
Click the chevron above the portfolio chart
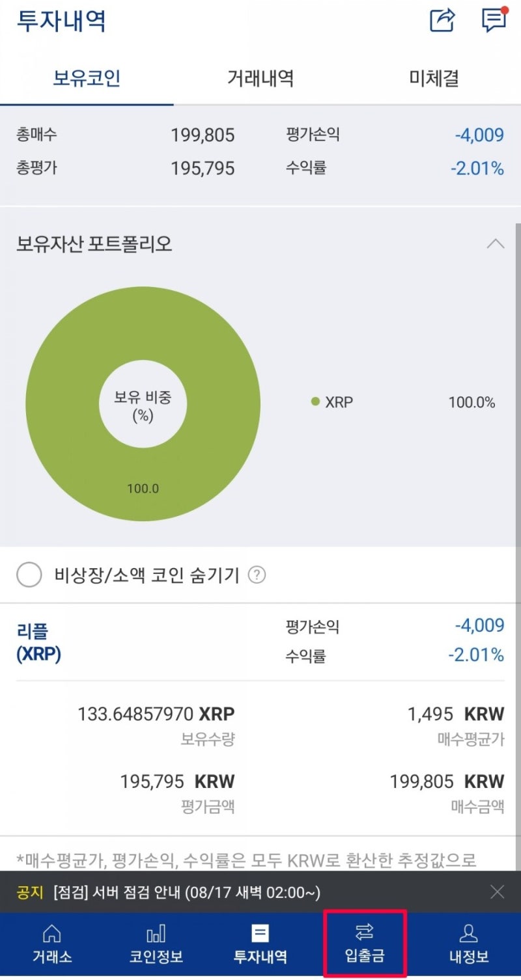(x=496, y=244)
